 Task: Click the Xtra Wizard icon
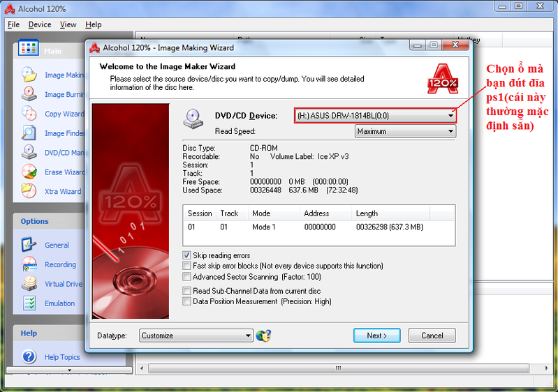[29, 191]
